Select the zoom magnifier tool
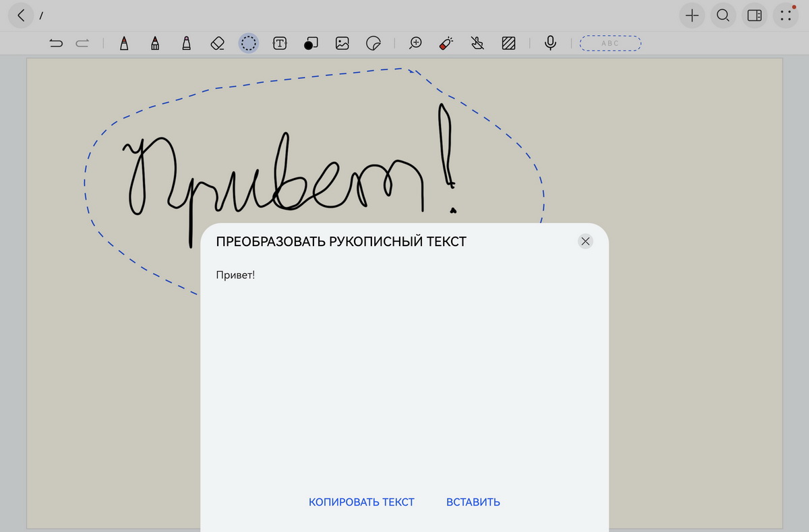809x532 pixels. click(x=415, y=44)
